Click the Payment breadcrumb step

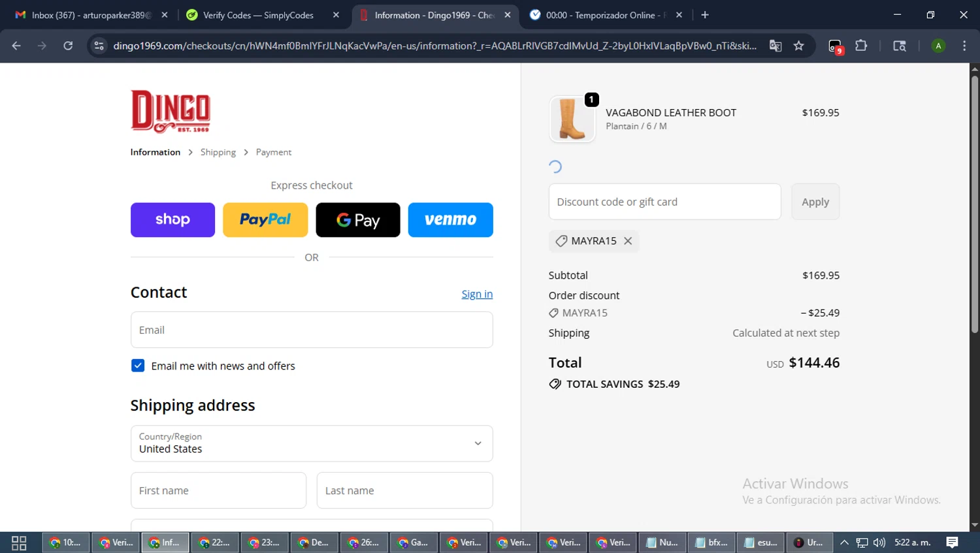pos(274,152)
